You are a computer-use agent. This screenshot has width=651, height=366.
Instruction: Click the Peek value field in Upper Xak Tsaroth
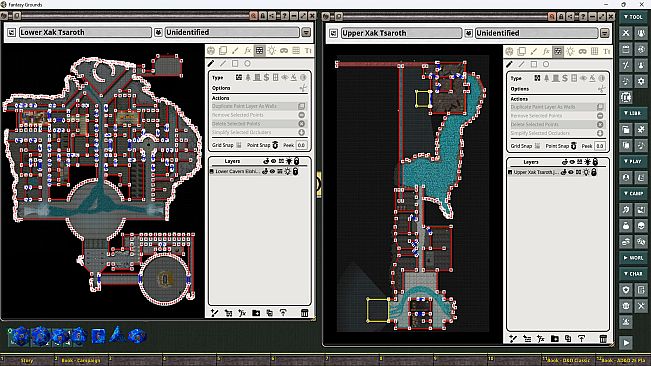coord(600,146)
